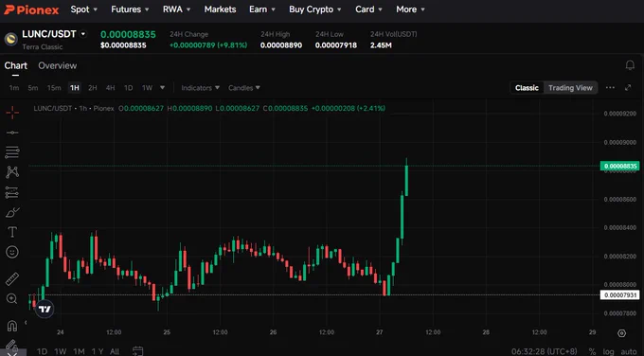
Task: Open the Fibonacci retracement lines tool
Action: click(12, 152)
